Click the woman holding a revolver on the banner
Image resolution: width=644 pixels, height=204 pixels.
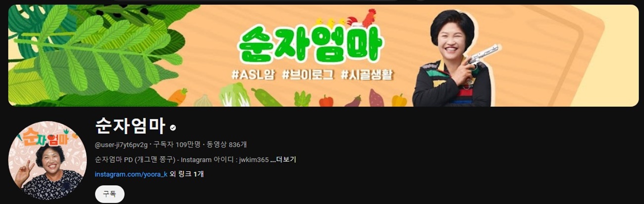[x=453, y=59]
